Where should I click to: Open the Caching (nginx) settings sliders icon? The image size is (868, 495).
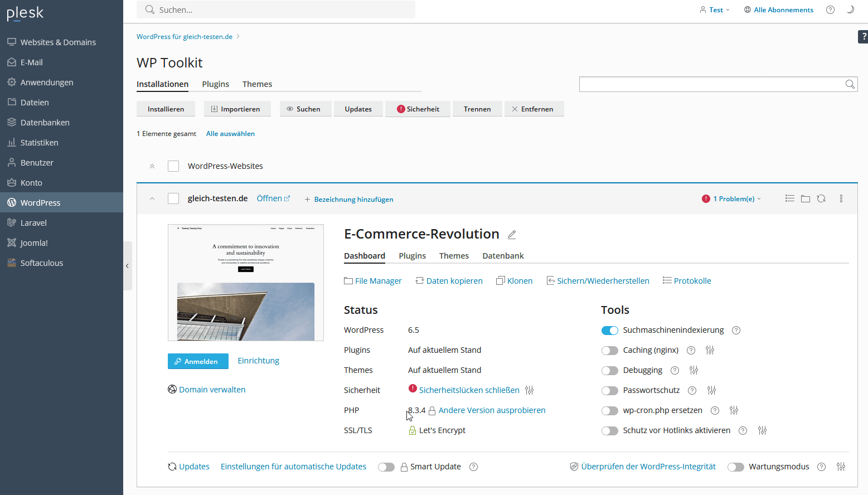[x=710, y=350]
